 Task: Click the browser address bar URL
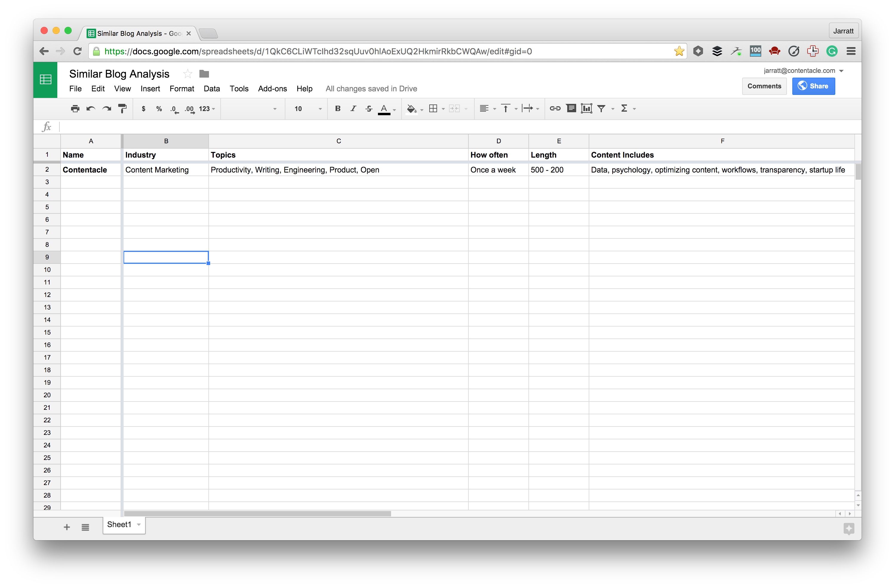pos(318,52)
